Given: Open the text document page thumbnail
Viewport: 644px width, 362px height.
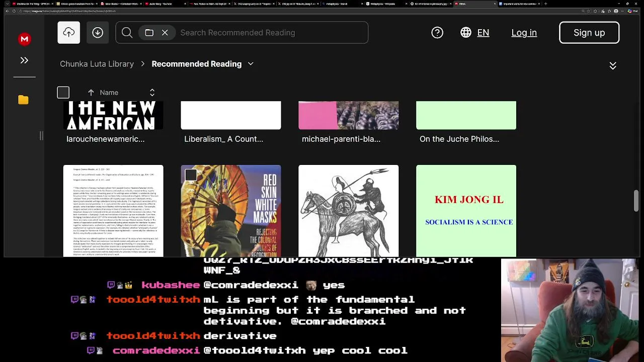Looking at the screenshot, I should tap(113, 211).
